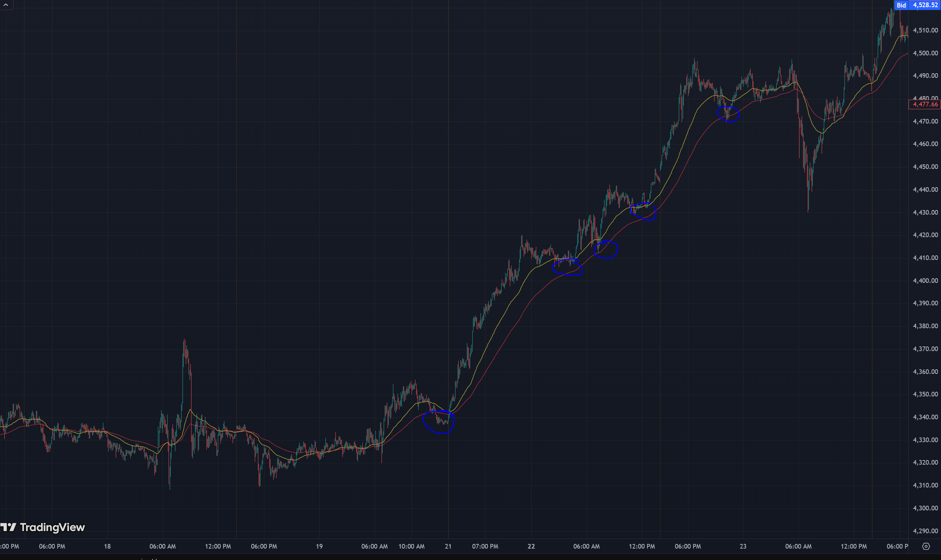Click the blue Bid label tag
The image size is (941, 560).
pyautogui.click(x=901, y=5)
